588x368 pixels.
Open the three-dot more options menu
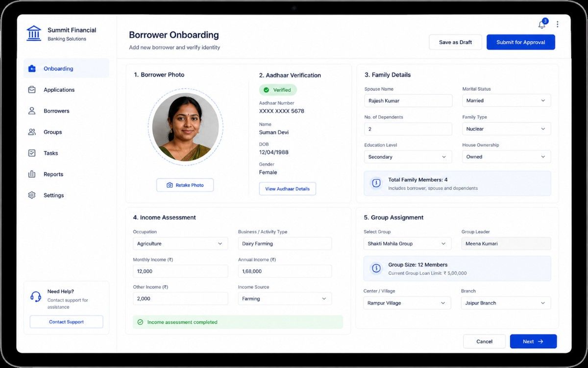tap(557, 25)
